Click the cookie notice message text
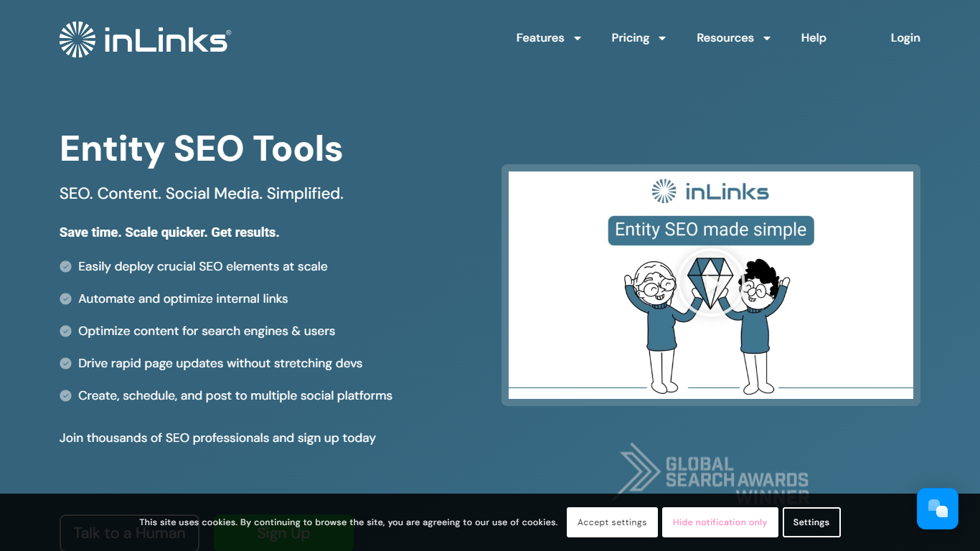The height and width of the screenshot is (551, 980). 349,522
